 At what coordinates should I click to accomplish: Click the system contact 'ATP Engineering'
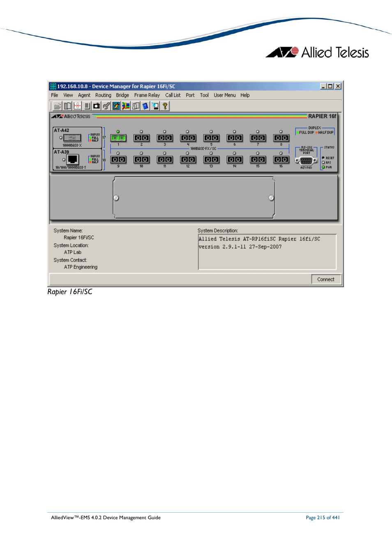click(x=81, y=267)
